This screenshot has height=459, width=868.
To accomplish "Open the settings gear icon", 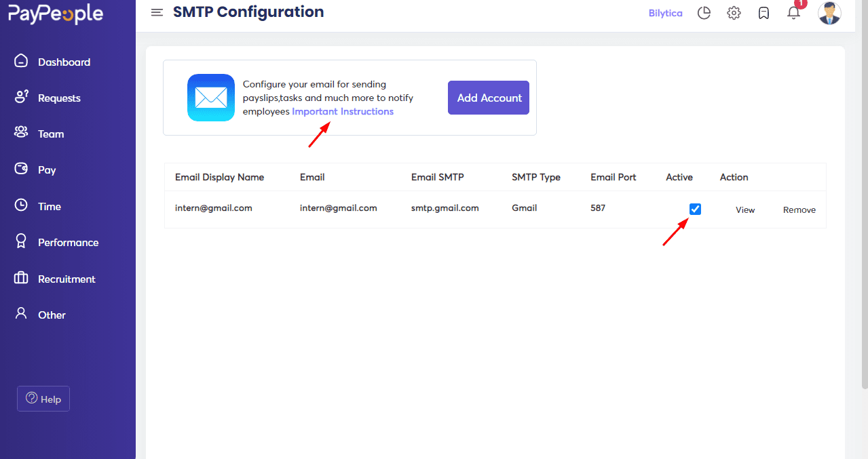I will click(x=734, y=13).
